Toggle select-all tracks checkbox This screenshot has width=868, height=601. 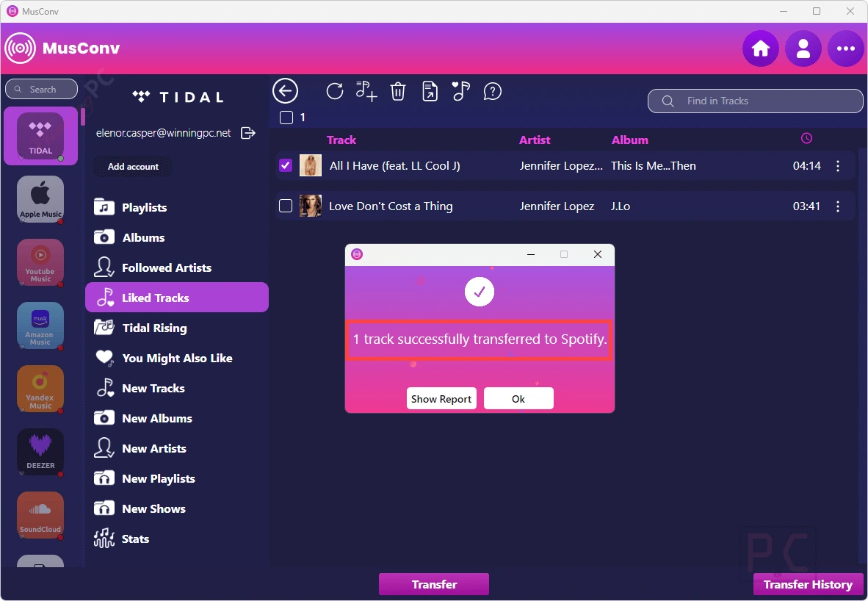(286, 118)
